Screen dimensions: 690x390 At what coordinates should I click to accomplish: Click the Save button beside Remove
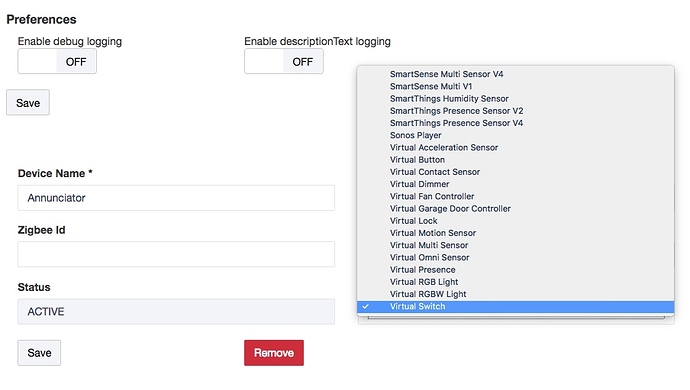(x=39, y=353)
